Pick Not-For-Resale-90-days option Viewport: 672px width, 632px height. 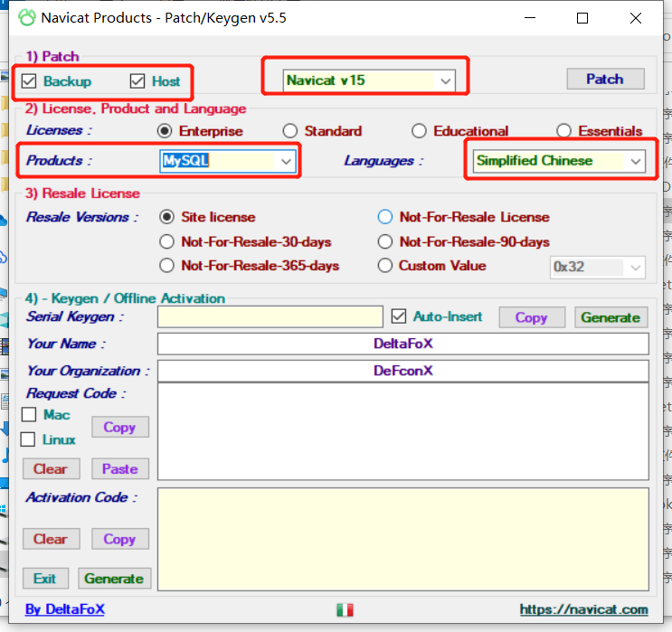click(385, 241)
